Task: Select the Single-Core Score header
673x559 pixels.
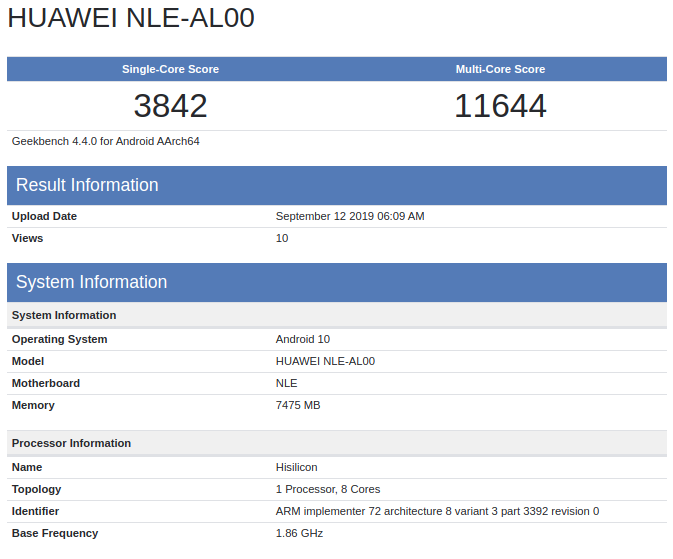Action: click(x=170, y=69)
